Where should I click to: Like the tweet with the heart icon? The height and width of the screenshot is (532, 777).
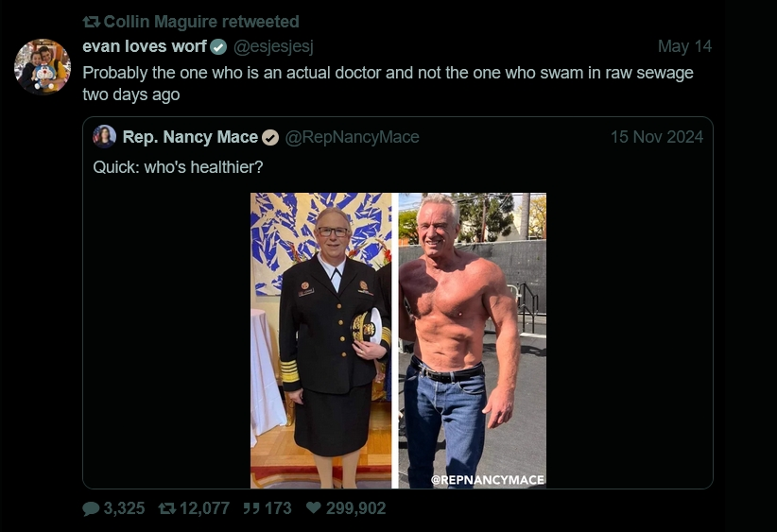pos(314,508)
